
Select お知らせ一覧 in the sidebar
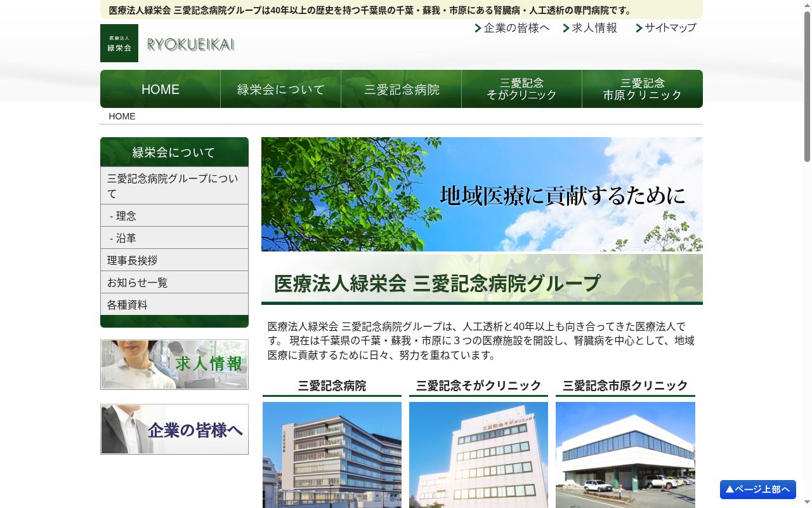(x=174, y=282)
